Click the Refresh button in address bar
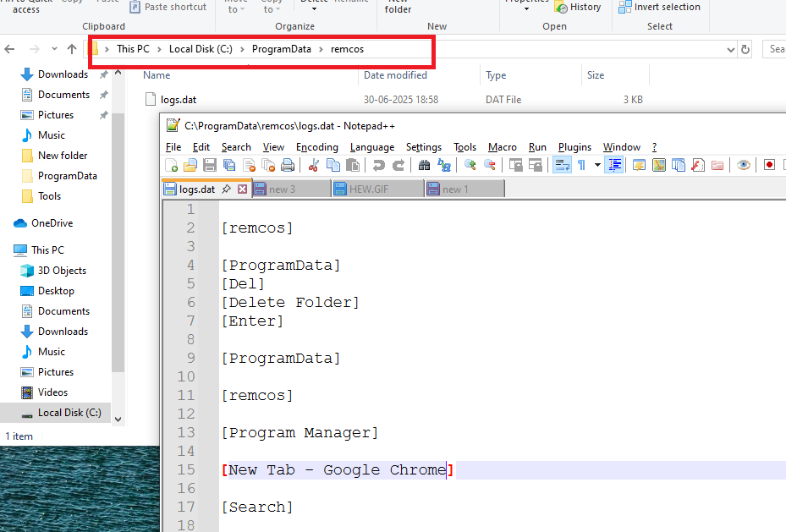This screenshot has height=532, width=786. click(745, 50)
